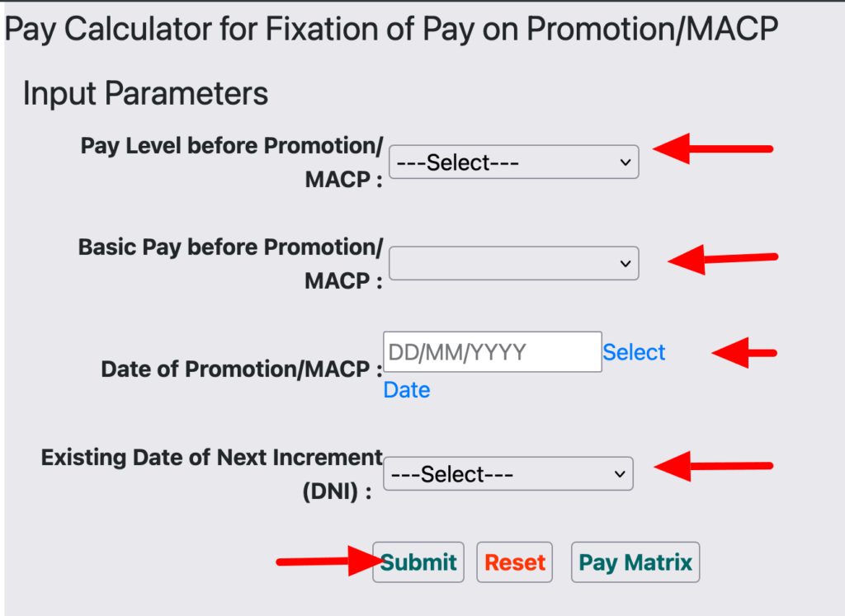Open the Pay Level before Promotion dropdown
This screenshot has width=845, height=616.
coord(513,162)
